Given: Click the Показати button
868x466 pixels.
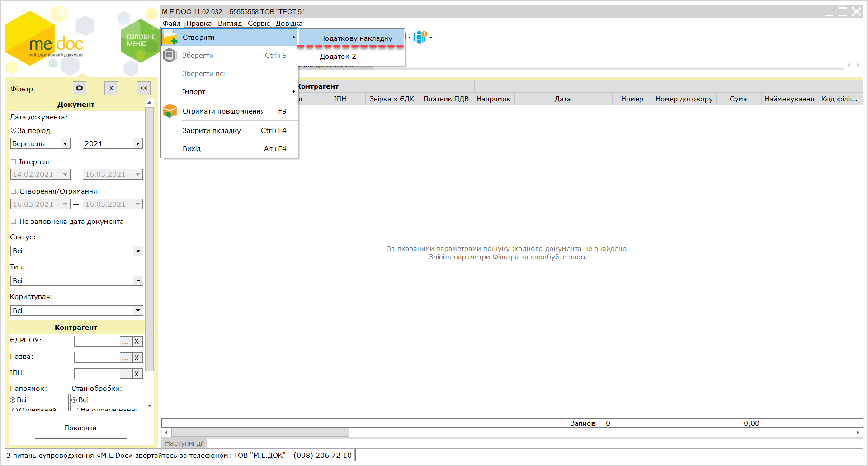Looking at the screenshot, I should coord(81,428).
